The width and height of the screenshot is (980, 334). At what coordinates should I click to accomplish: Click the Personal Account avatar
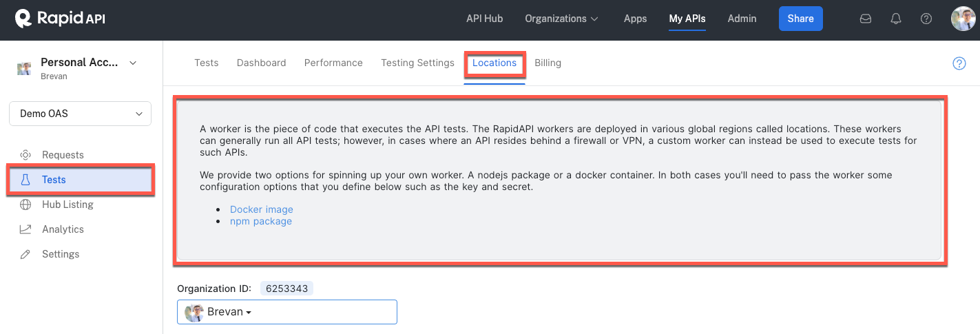point(24,68)
